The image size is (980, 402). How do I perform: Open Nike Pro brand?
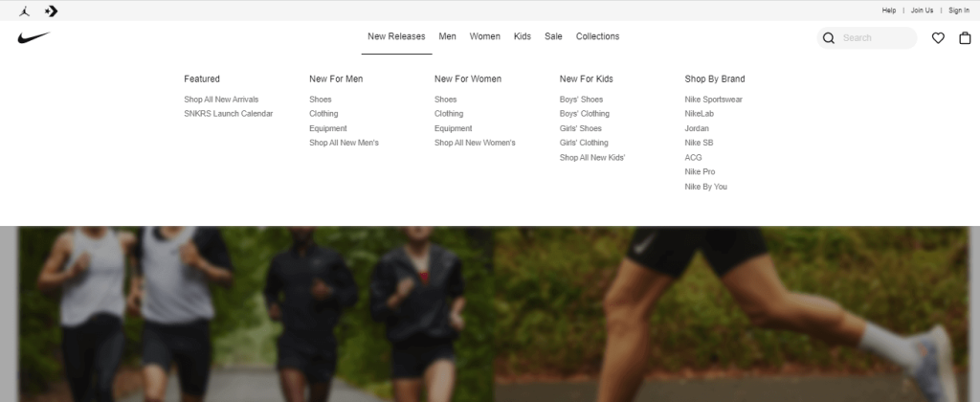pyautogui.click(x=700, y=172)
